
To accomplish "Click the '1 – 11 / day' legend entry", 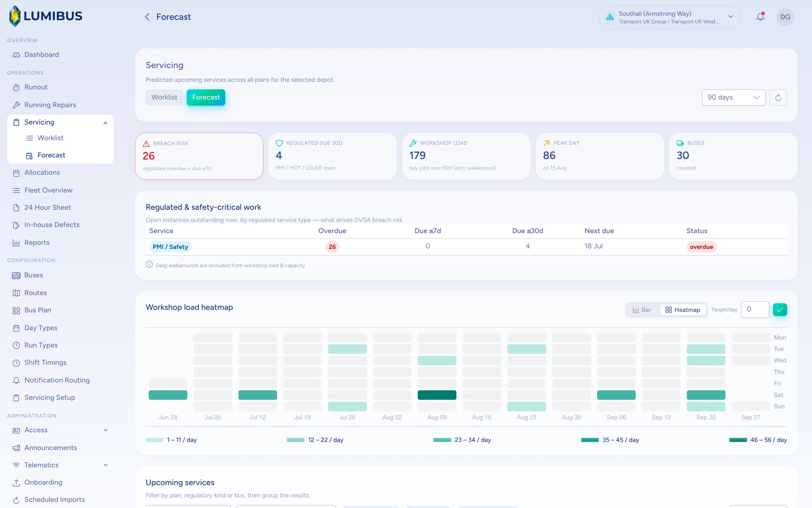I will click(x=171, y=440).
